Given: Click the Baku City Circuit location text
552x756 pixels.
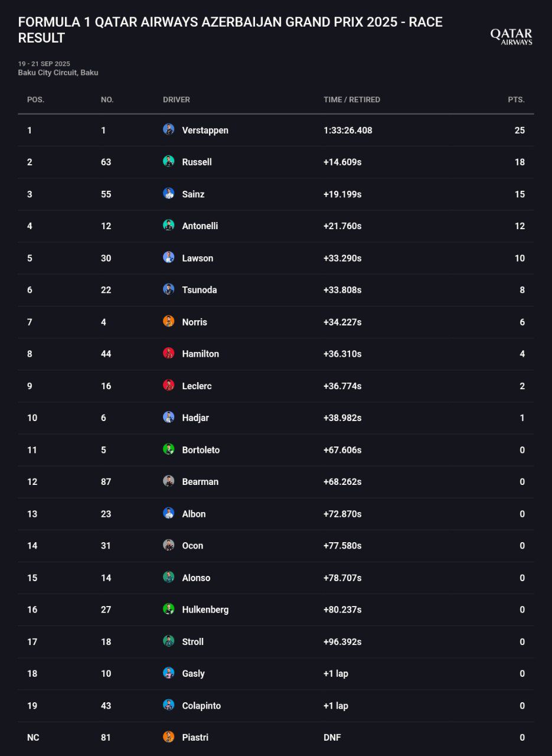Looking at the screenshot, I should pyautogui.click(x=58, y=73).
